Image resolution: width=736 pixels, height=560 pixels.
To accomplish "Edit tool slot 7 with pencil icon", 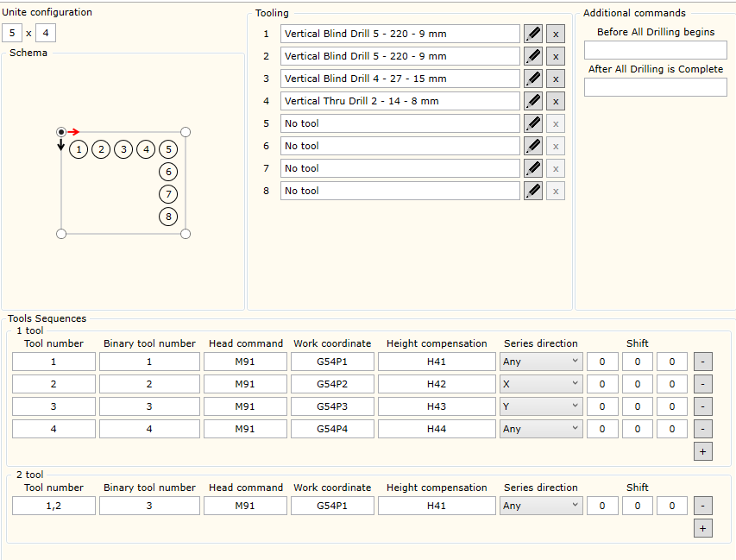I will point(532,168).
